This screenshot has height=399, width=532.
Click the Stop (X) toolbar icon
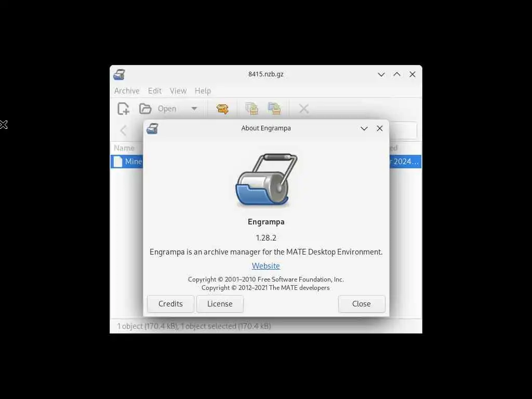[x=303, y=109]
